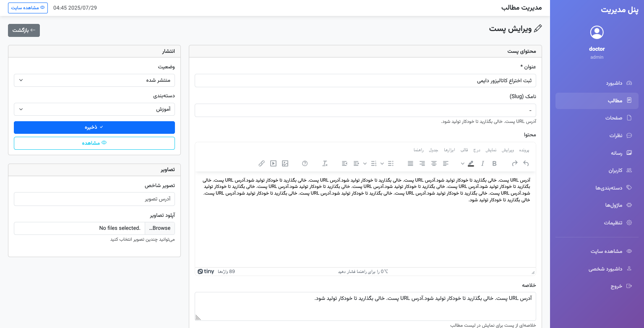Go to صفحات in the sidebar
Screen dimensions: 644x328
597,118
